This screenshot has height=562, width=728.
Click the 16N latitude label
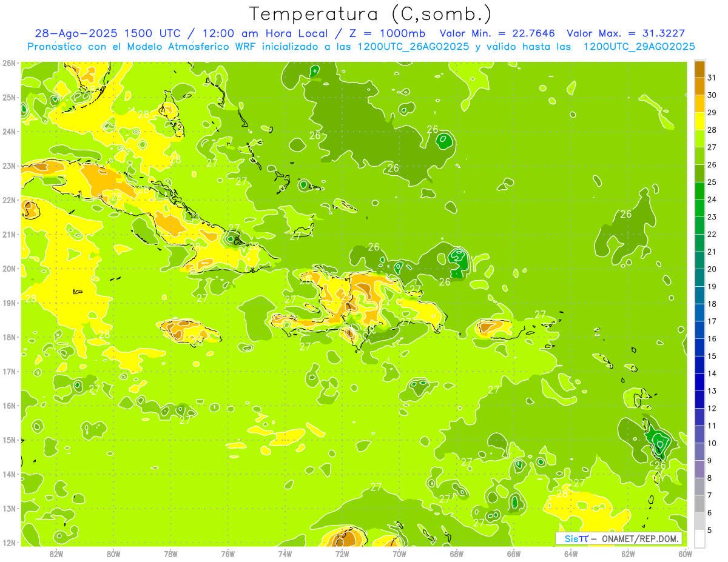tap(9, 405)
